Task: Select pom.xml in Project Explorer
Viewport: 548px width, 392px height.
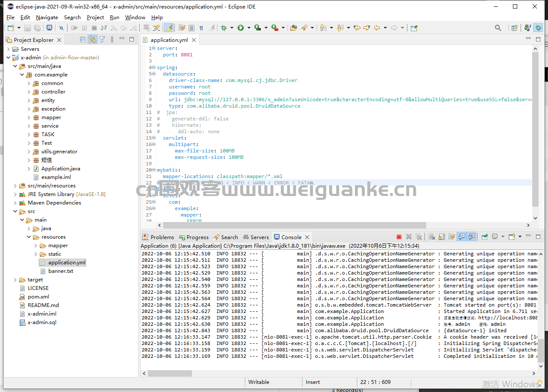Action: point(38,297)
